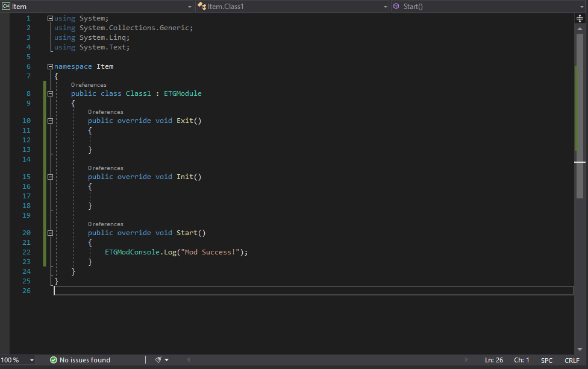Click the method cube icon beside Start()

pos(396,7)
